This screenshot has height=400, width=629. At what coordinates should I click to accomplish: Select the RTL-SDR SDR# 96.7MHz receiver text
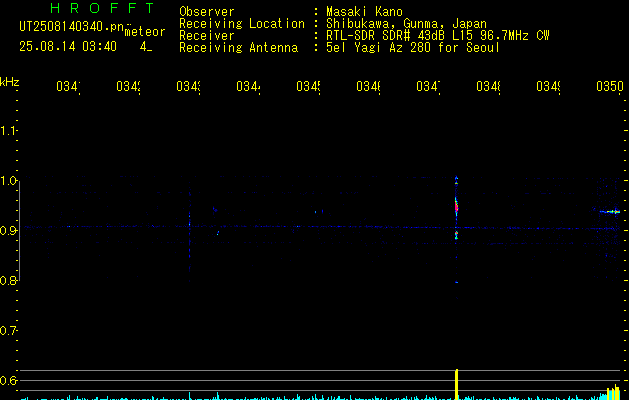pyautogui.click(x=438, y=36)
